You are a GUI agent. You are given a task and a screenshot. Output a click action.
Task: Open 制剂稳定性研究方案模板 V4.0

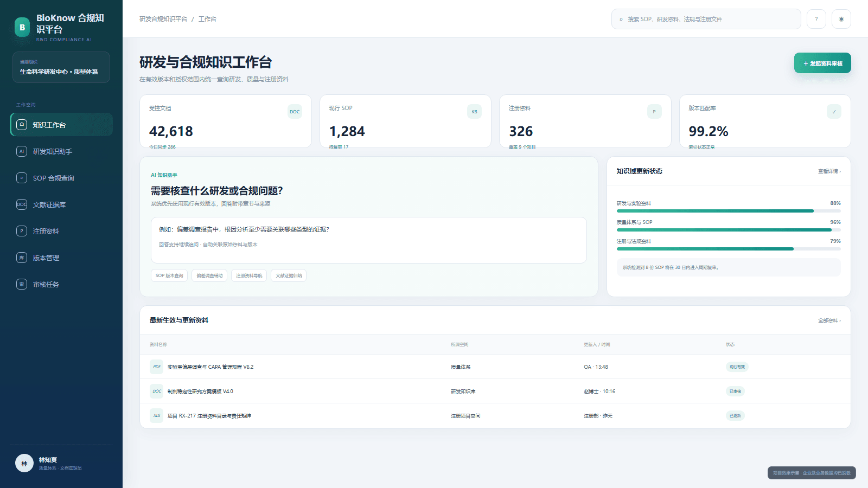point(200,391)
